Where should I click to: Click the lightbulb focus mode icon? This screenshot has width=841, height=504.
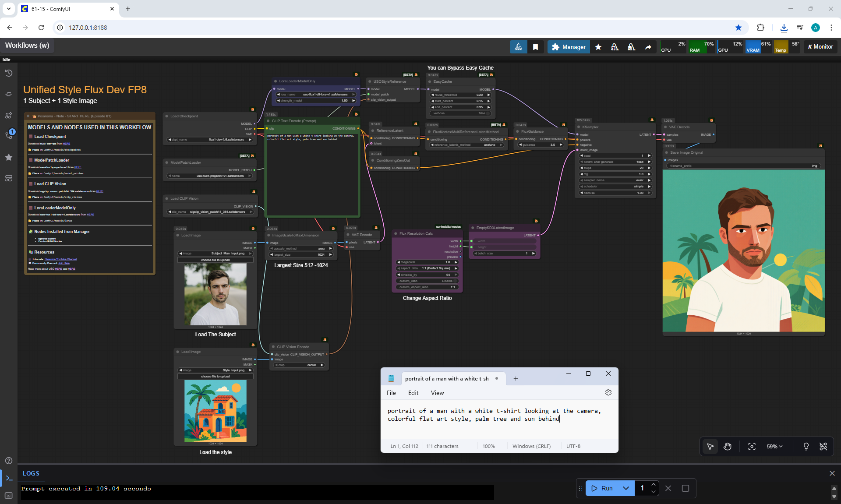pos(806,446)
